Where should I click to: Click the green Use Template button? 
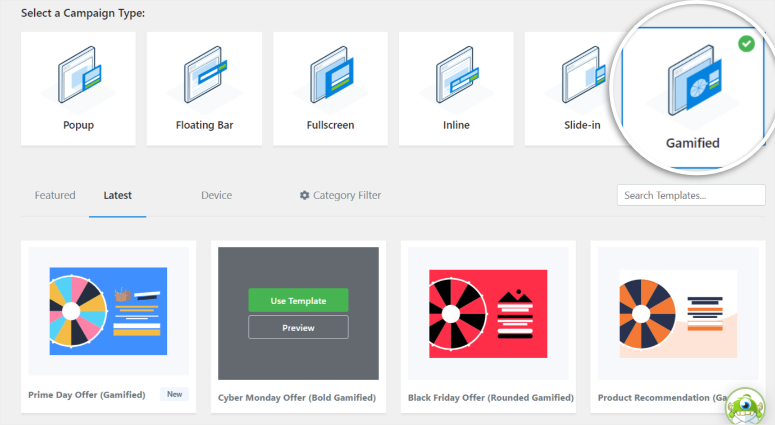298,300
